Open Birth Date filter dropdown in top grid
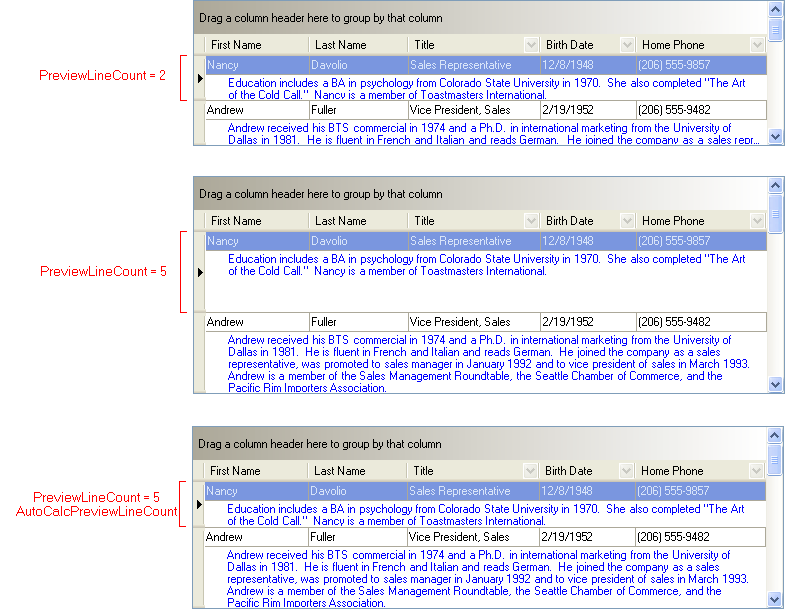Screen dimensions: 787x611 (x=627, y=45)
